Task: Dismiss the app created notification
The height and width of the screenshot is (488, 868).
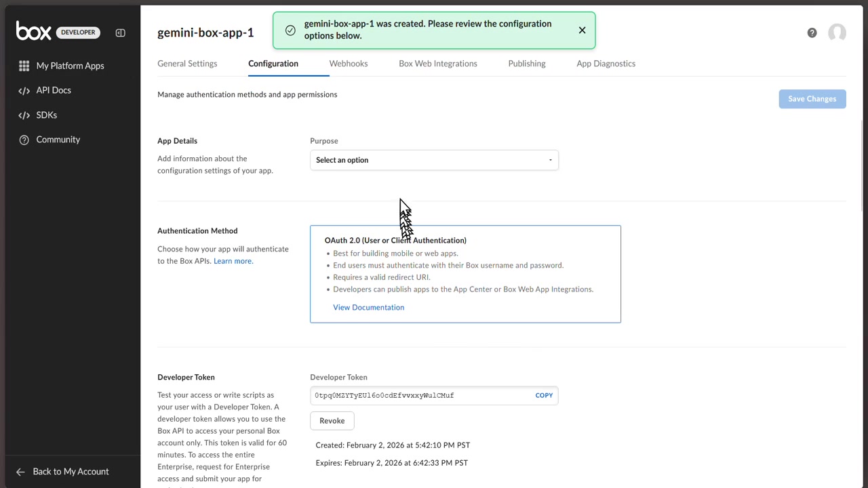Action: click(x=582, y=30)
